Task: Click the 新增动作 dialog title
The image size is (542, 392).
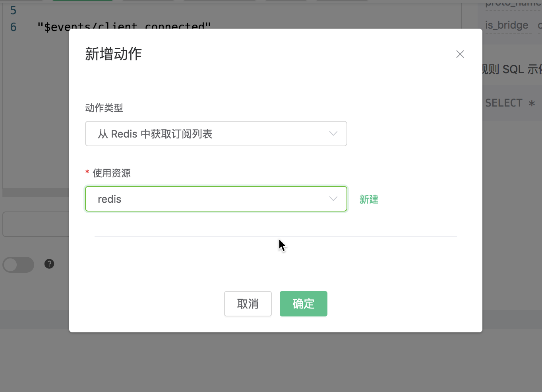Action: tap(114, 54)
